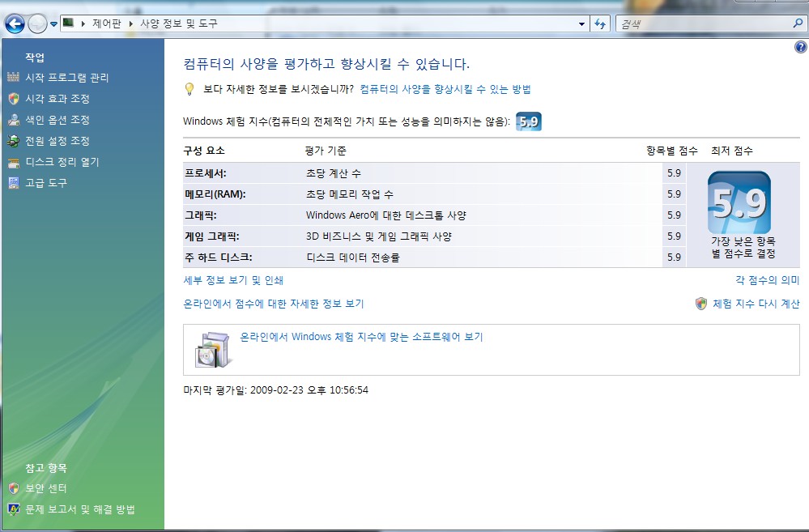809x532 pixels.
Task: Click the software box icon with disc
Action: (212, 350)
